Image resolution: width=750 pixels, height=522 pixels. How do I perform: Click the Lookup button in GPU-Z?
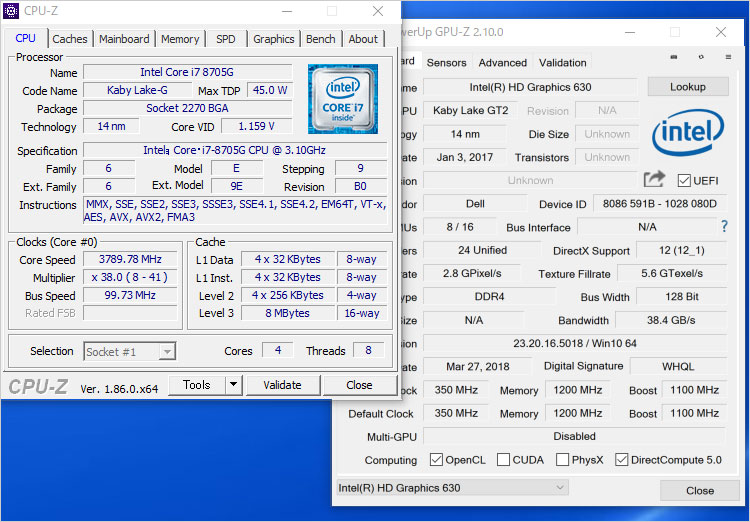coord(688,87)
